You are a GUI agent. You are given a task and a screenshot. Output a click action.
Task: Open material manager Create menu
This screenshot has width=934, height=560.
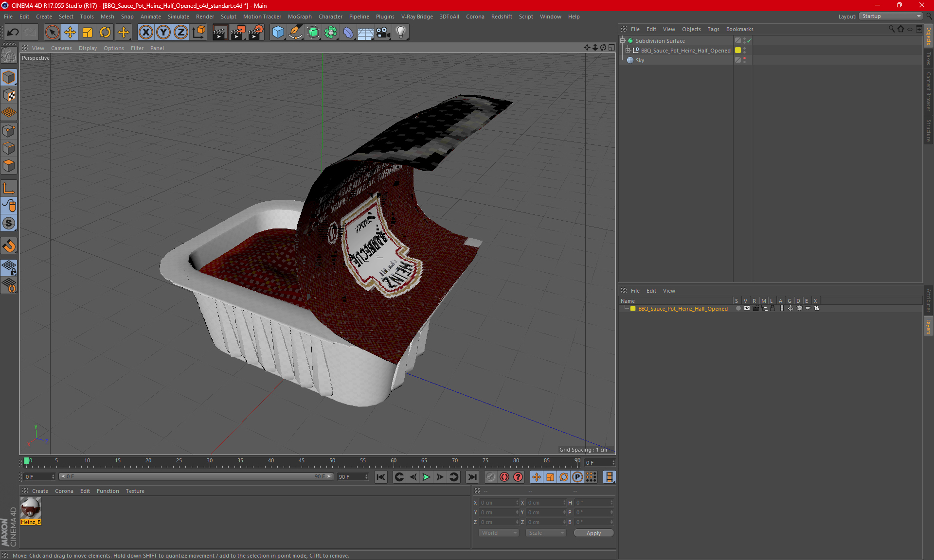(x=40, y=491)
